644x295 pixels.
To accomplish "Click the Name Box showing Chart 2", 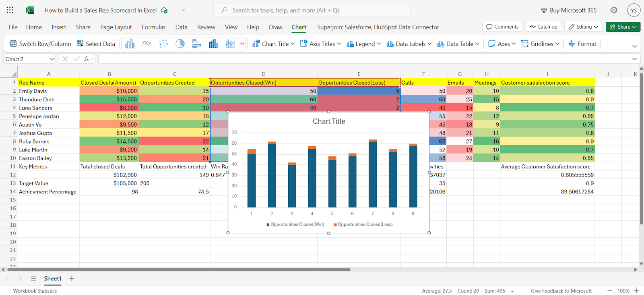I will pyautogui.click(x=29, y=59).
